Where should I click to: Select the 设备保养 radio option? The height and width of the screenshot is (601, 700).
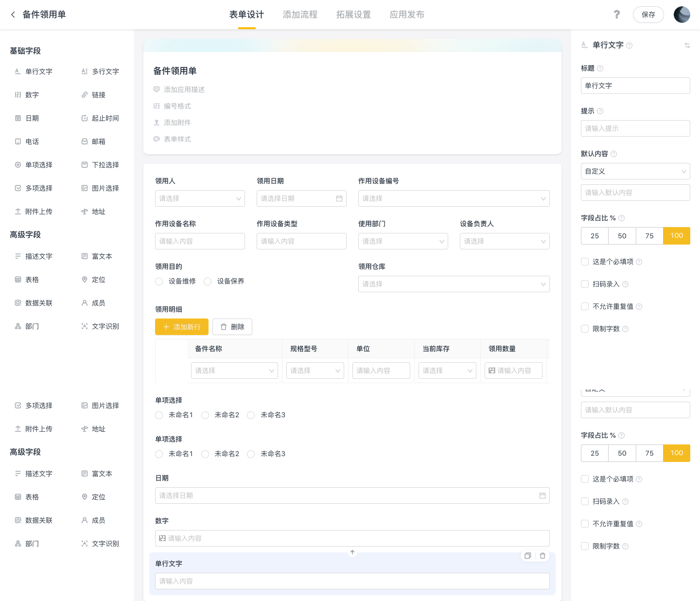[208, 282]
